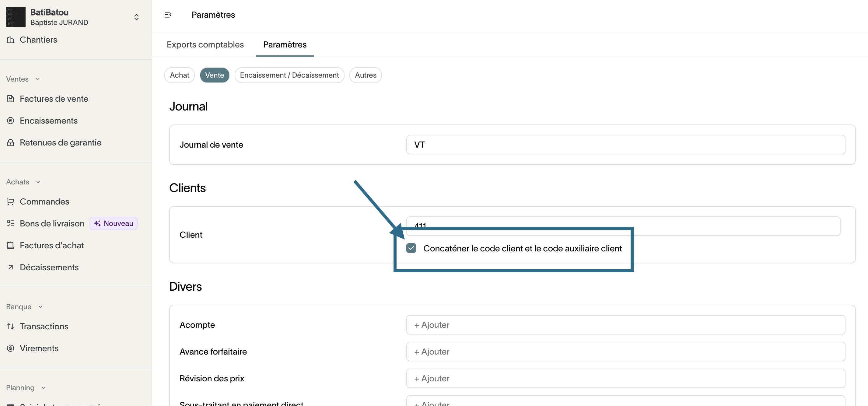Click the Chantiers building icon
Screen dimensions: 868x406
10,40
